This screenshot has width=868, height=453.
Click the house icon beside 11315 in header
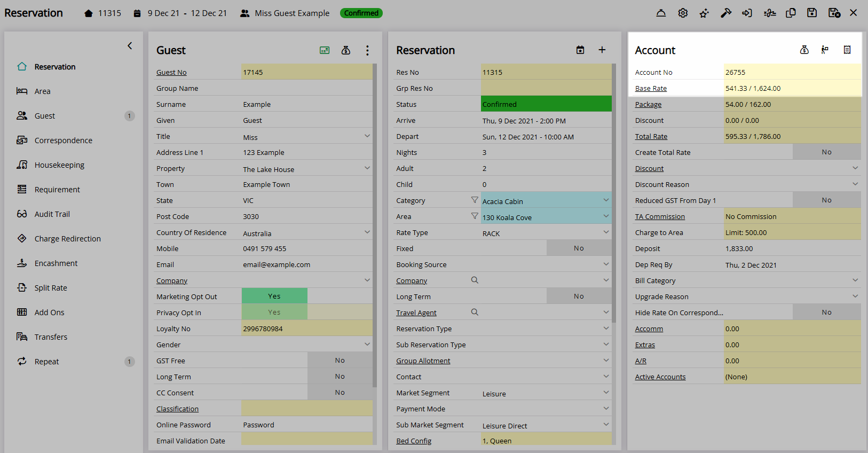tap(89, 13)
